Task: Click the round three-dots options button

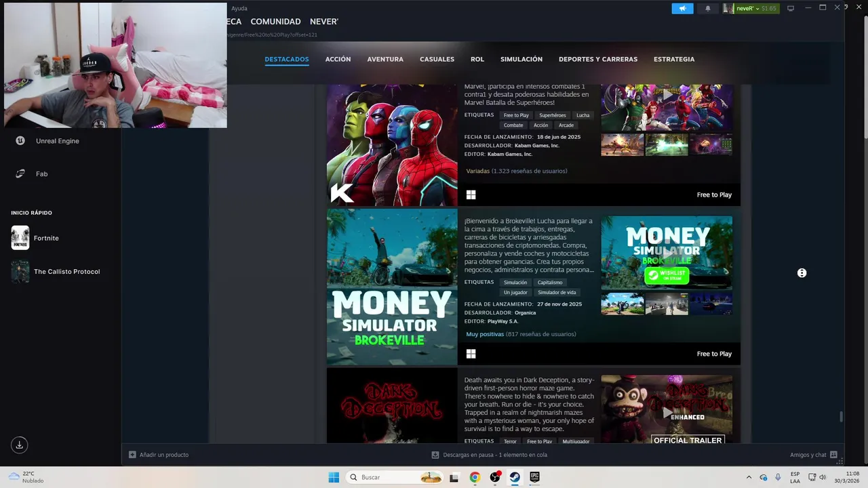Action: pos(802,273)
